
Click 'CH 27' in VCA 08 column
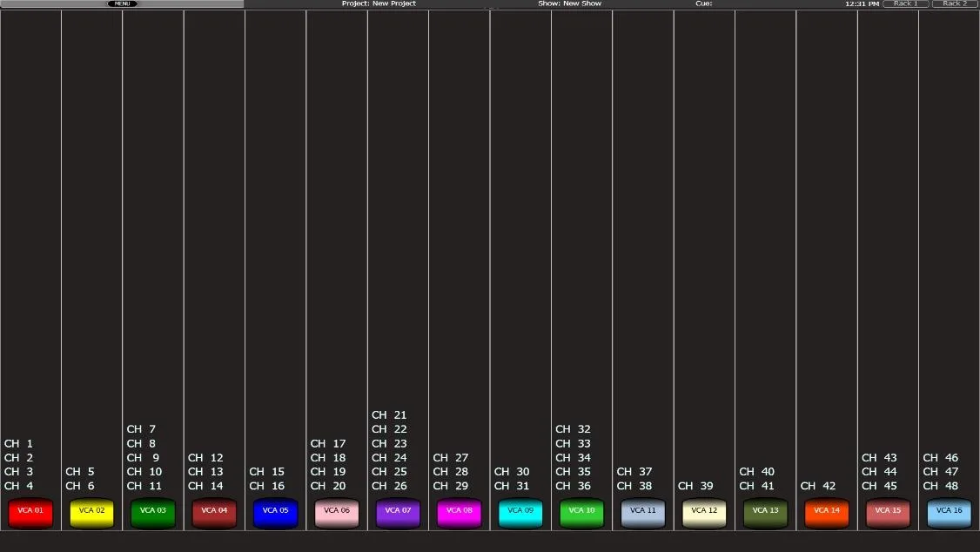(451, 458)
